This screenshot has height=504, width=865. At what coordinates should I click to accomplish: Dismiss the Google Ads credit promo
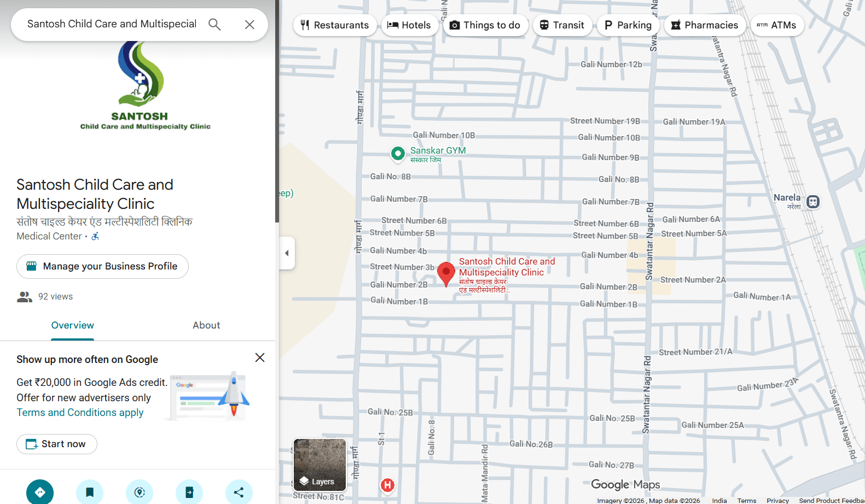260,358
